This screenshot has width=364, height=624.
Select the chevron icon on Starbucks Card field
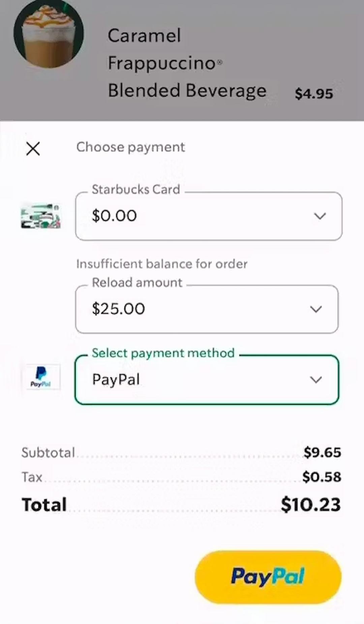point(320,216)
